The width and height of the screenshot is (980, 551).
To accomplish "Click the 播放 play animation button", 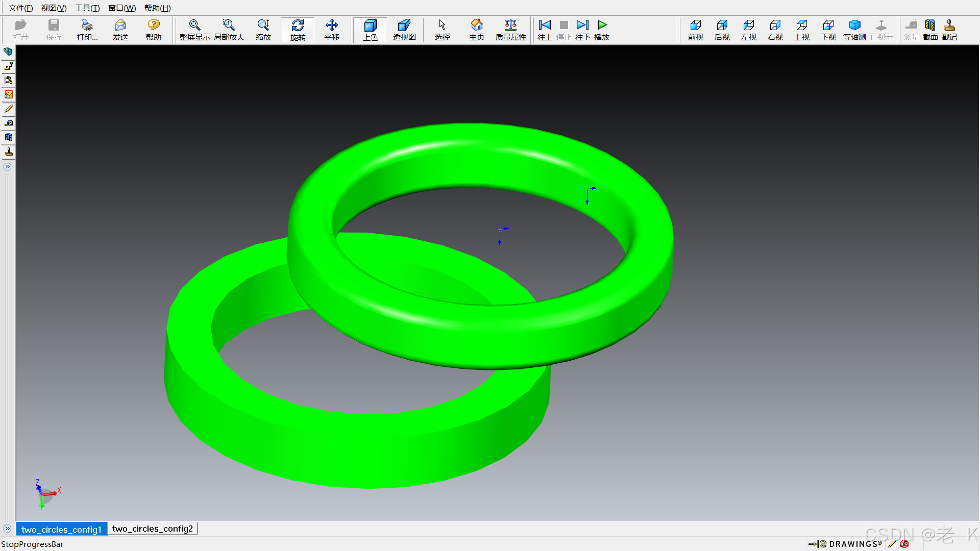I will click(x=602, y=30).
